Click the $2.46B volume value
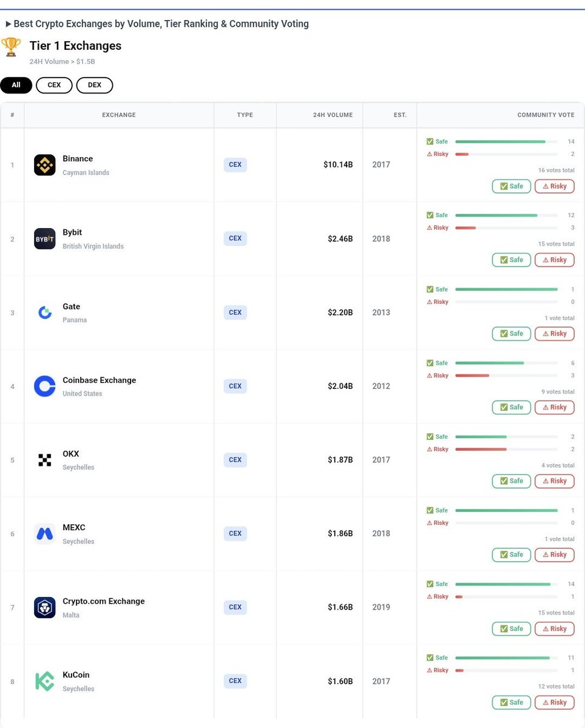The height and width of the screenshot is (728, 585). 340,238
